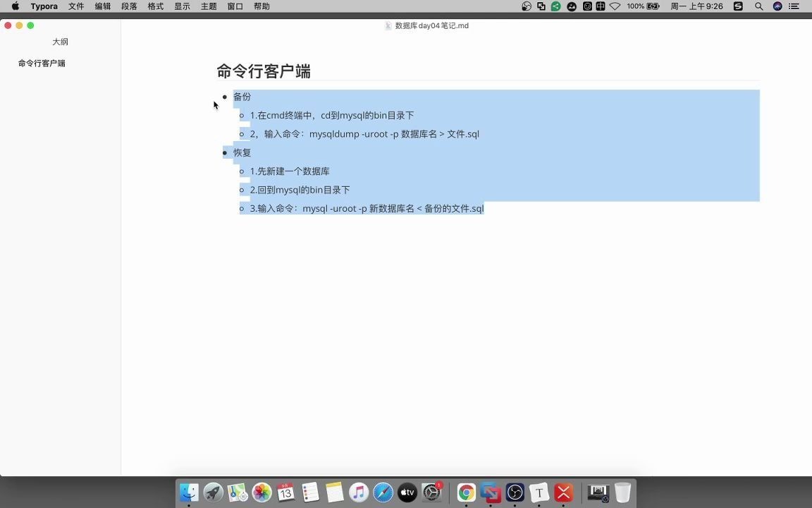Open the 文件 menu
Image resolution: width=812 pixels, height=508 pixels.
(x=75, y=6)
